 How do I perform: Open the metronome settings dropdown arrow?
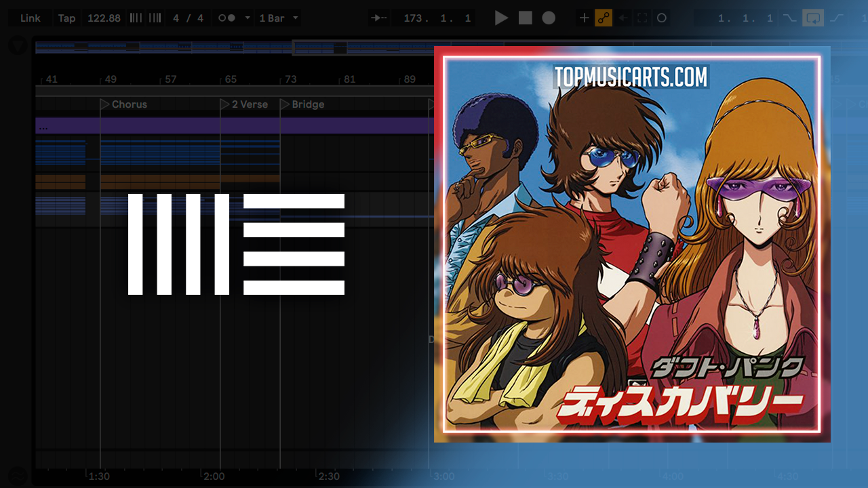[247, 18]
